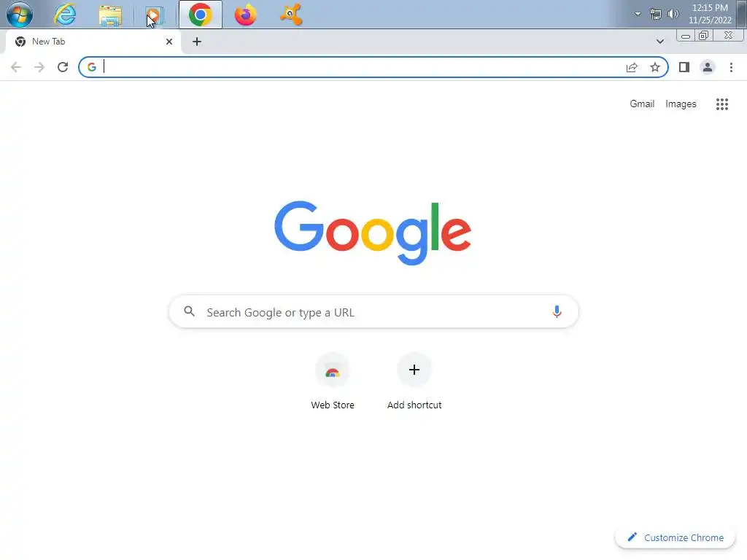The height and width of the screenshot is (560, 747).
Task: Click the Search Google or type a URL box
Action: 374,312
